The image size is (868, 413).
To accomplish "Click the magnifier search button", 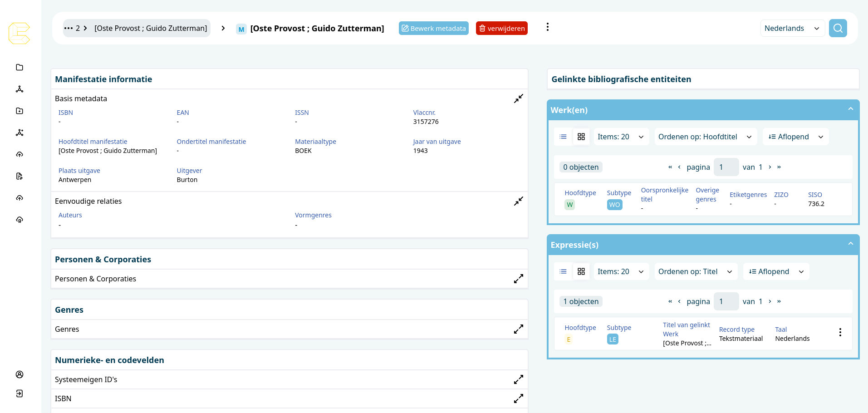I will (x=838, y=28).
